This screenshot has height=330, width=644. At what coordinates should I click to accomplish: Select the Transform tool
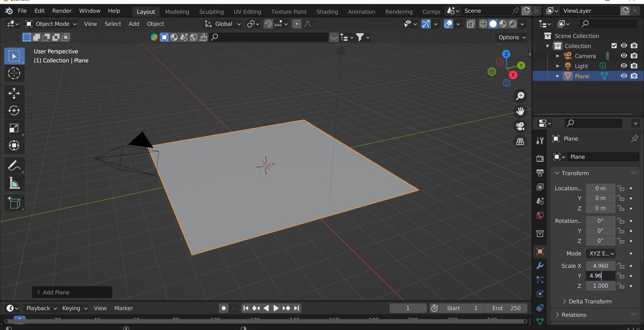(x=14, y=146)
